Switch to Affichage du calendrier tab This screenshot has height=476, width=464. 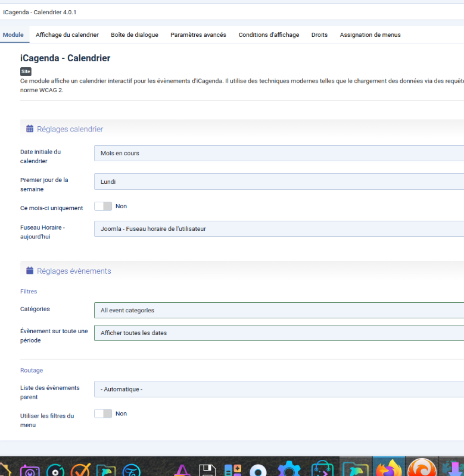67,35
